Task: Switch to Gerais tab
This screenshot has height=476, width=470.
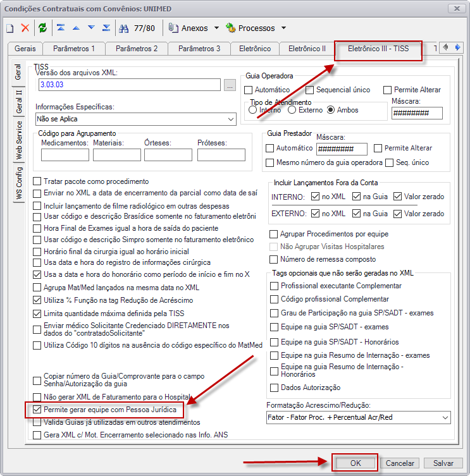Action: tap(25, 49)
